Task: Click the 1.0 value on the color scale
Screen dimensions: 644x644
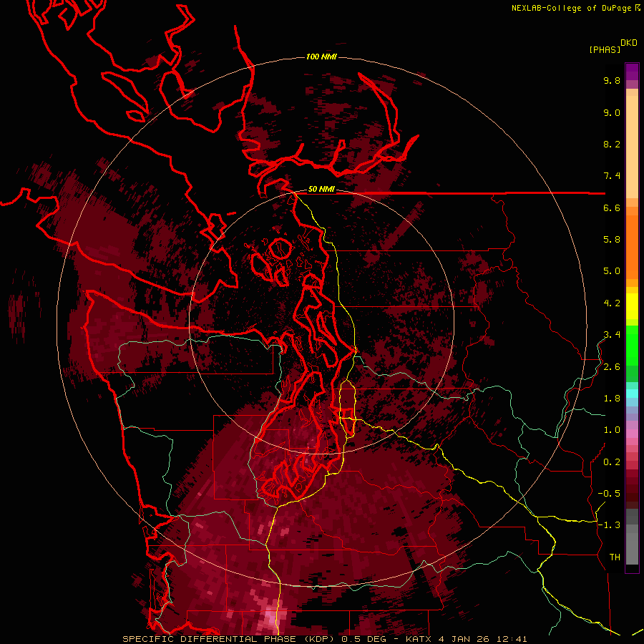Action: point(612,430)
